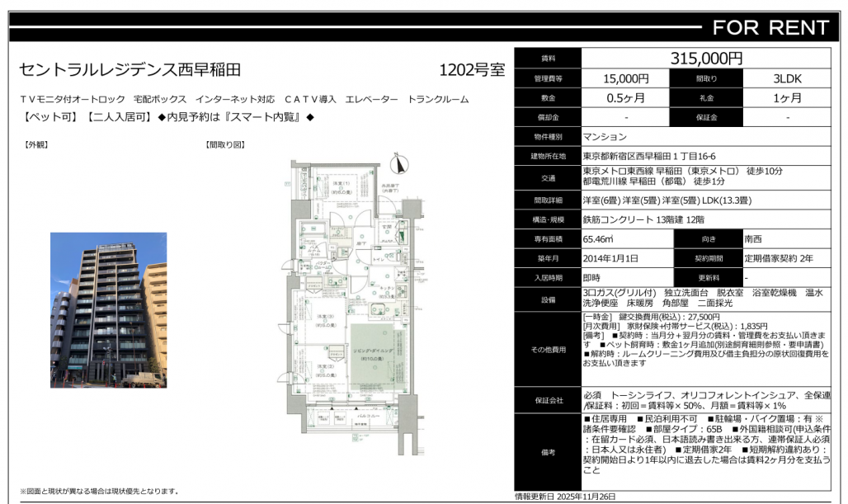Screen dimensions: 848x504
Task: Select the deposit value 0.5ヶ月
Action: pos(626,98)
